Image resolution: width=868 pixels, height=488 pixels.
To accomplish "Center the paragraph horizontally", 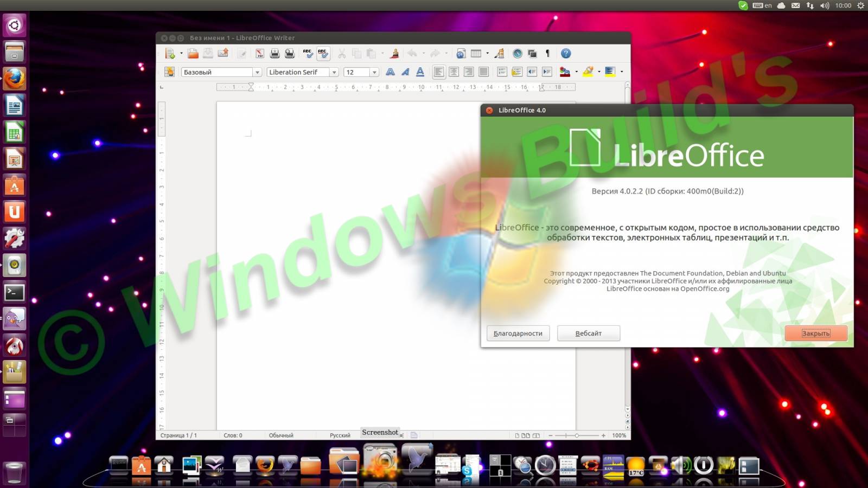I will (x=454, y=72).
